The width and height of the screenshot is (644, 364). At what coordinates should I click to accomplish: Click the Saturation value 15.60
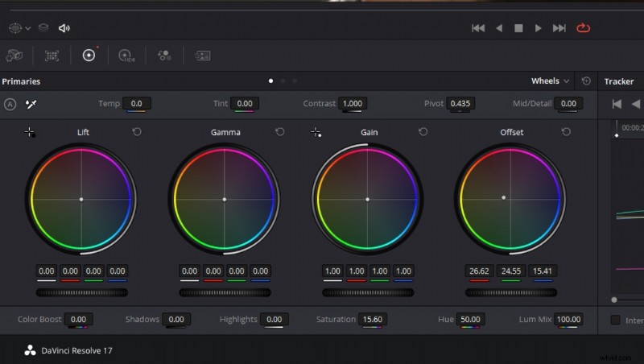(x=373, y=320)
